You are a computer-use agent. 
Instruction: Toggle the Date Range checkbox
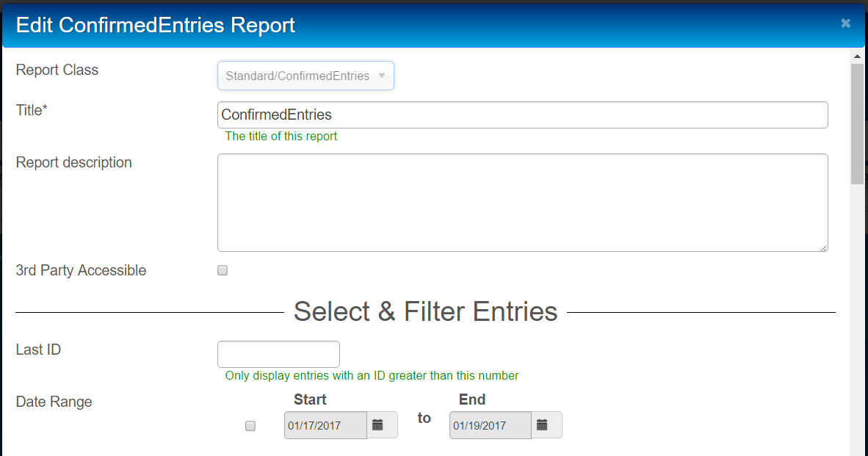click(250, 426)
